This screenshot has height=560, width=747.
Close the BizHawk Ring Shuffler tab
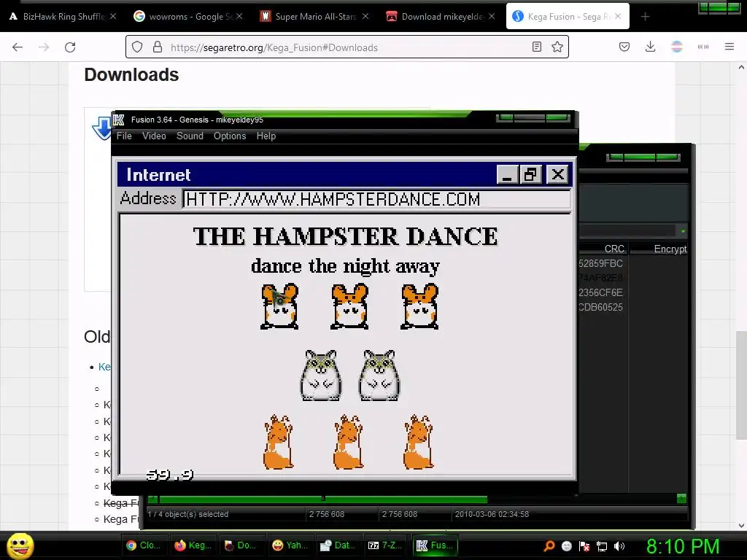(113, 16)
